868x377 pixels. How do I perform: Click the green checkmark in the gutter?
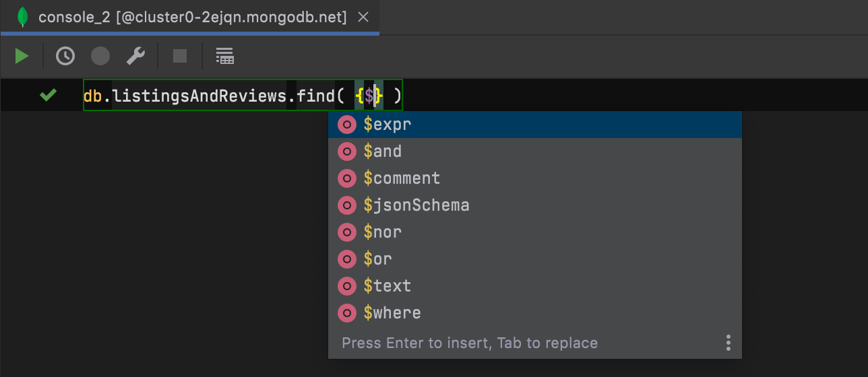(x=48, y=96)
